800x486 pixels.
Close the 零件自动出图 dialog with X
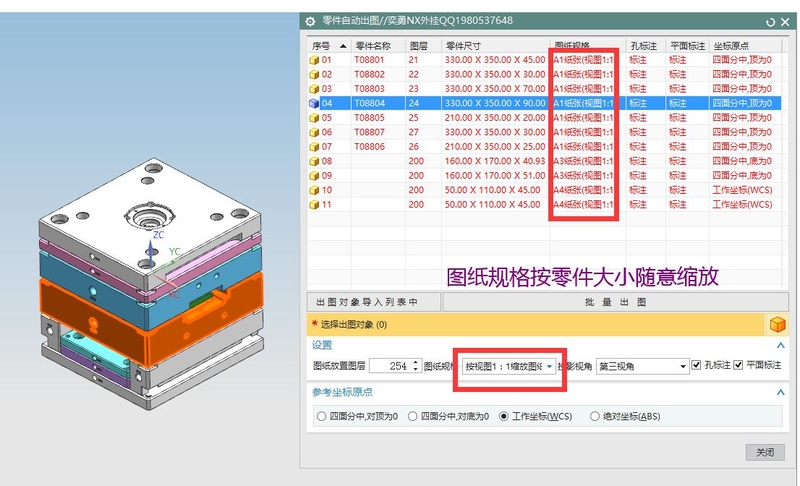(786, 22)
